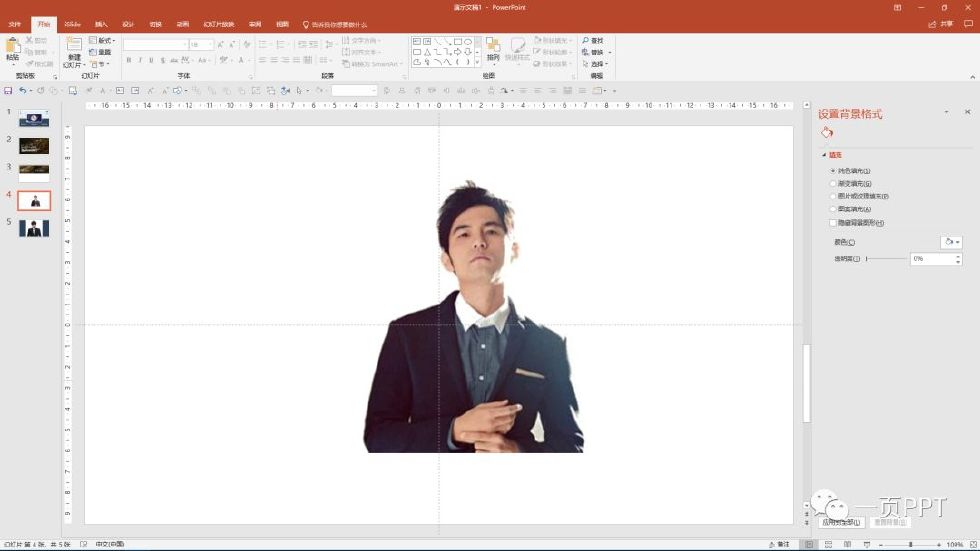
Task: Click the Find magnifier icon
Action: pyautogui.click(x=586, y=41)
